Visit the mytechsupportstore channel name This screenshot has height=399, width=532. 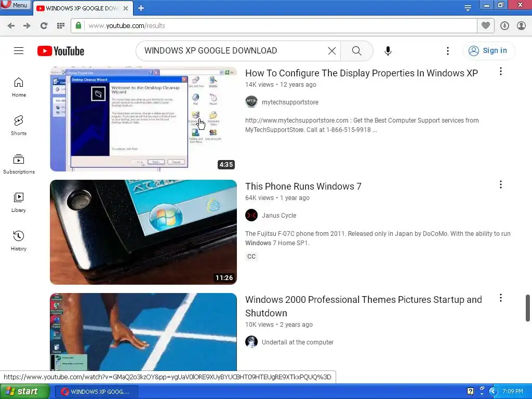pyautogui.click(x=290, y=102)
